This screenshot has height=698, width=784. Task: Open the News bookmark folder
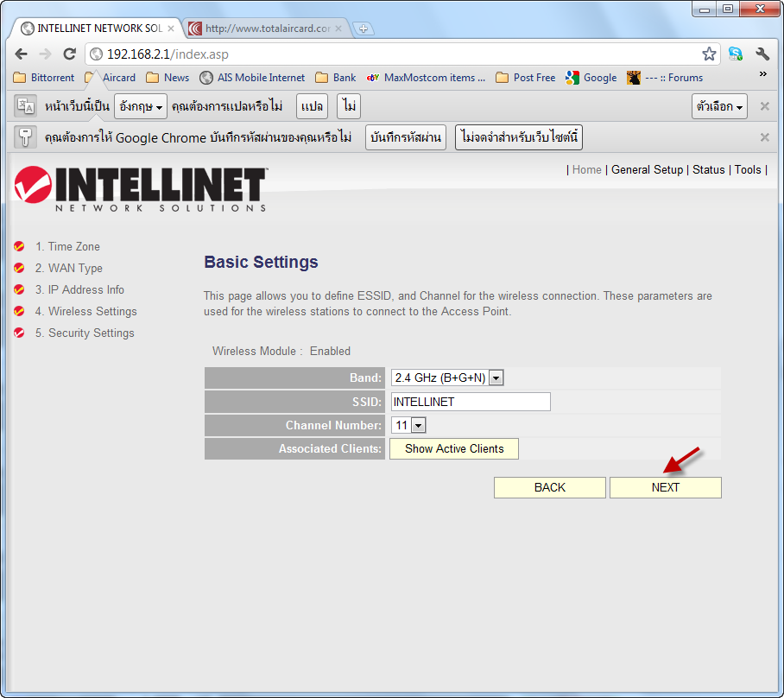coord(168,78)
